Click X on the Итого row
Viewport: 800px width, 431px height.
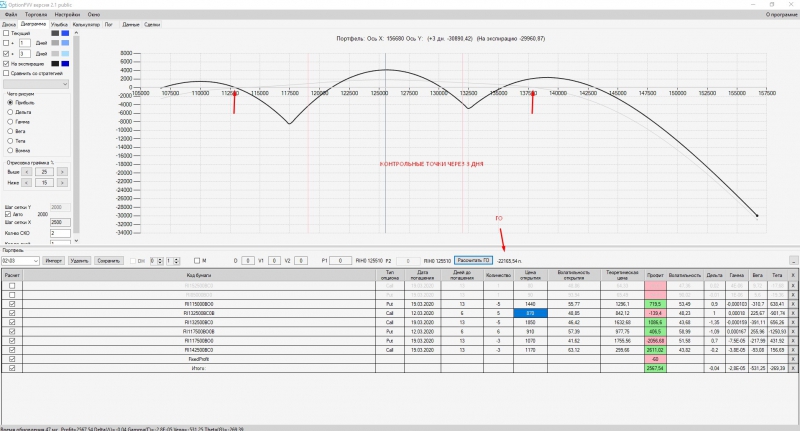(793, 368)
